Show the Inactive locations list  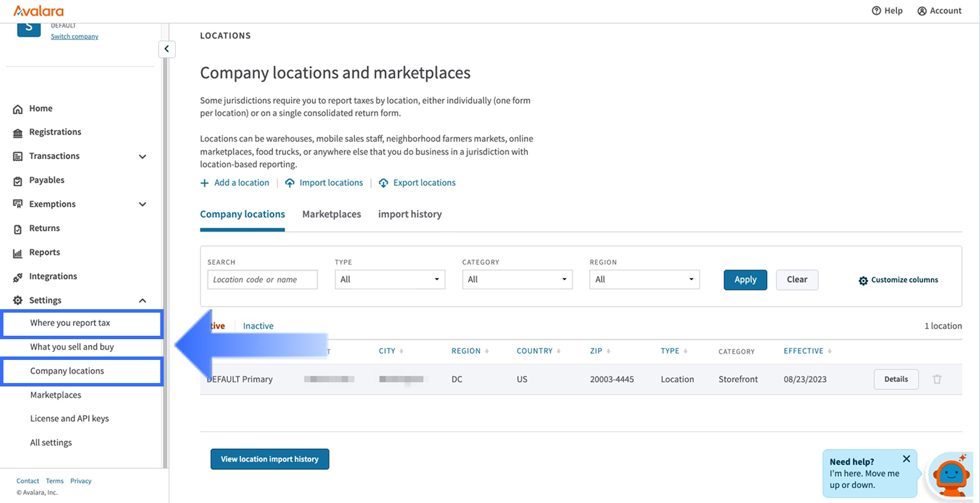click(x=258, y=326)
